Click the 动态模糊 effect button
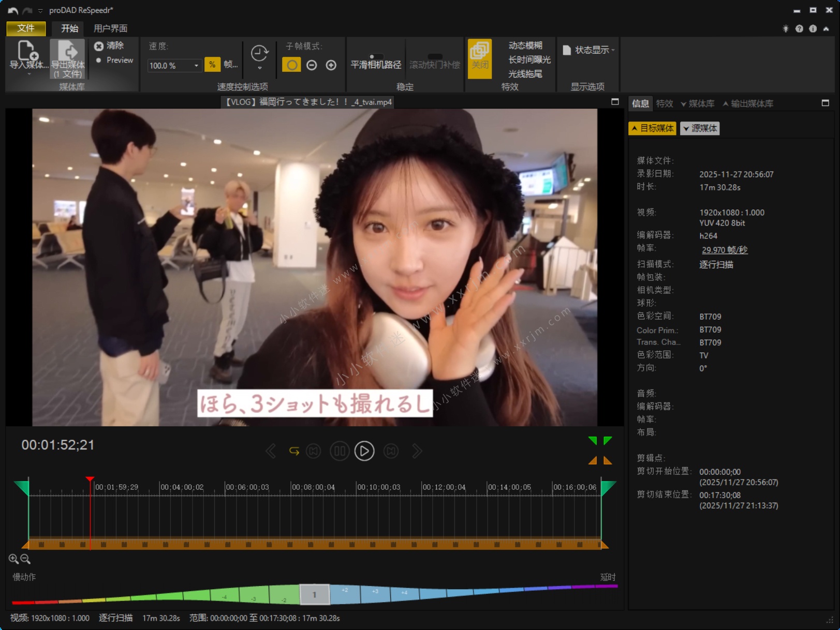840x630 pixels. click(525, 46)
